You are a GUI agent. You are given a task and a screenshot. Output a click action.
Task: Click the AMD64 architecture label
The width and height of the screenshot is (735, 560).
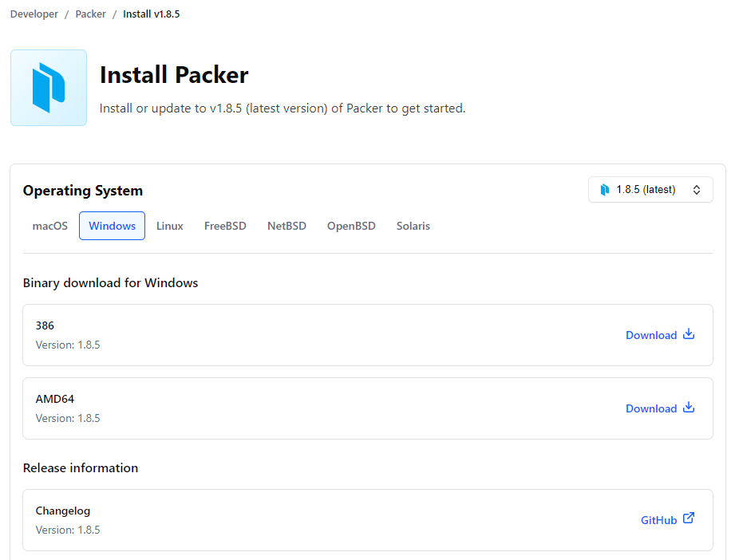(55, 399)
